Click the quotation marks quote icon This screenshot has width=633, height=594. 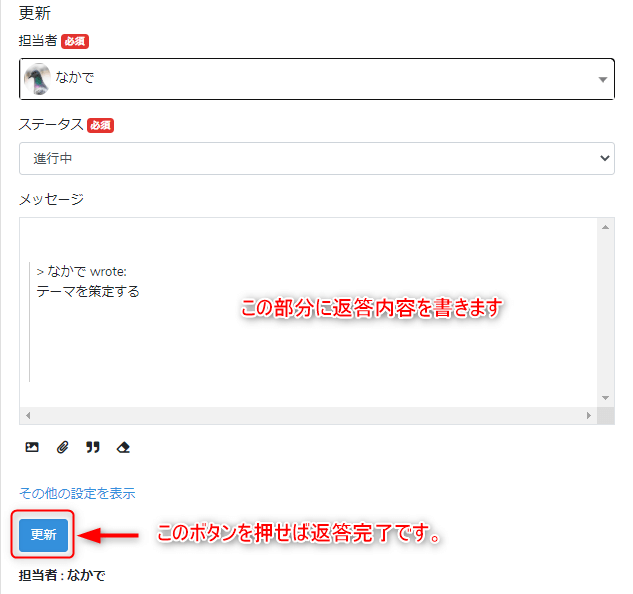coord(93,447)
